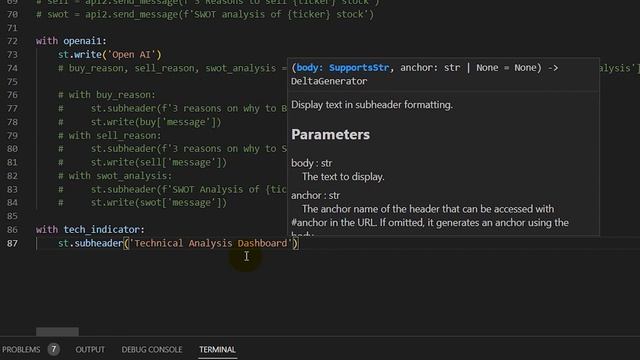Viewport: 640px width, 360px height.
Task: Click 'body : str' parameter in tooltip
Action: (311, 163)
